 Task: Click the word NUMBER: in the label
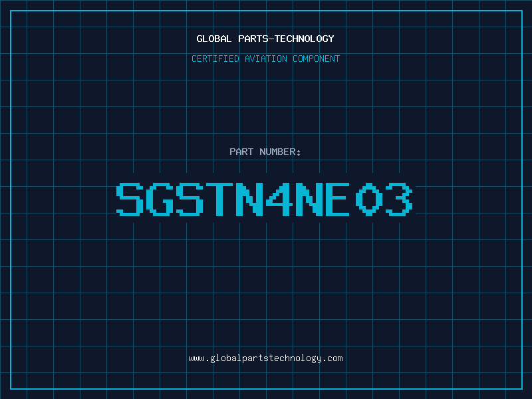click(280, 152)
